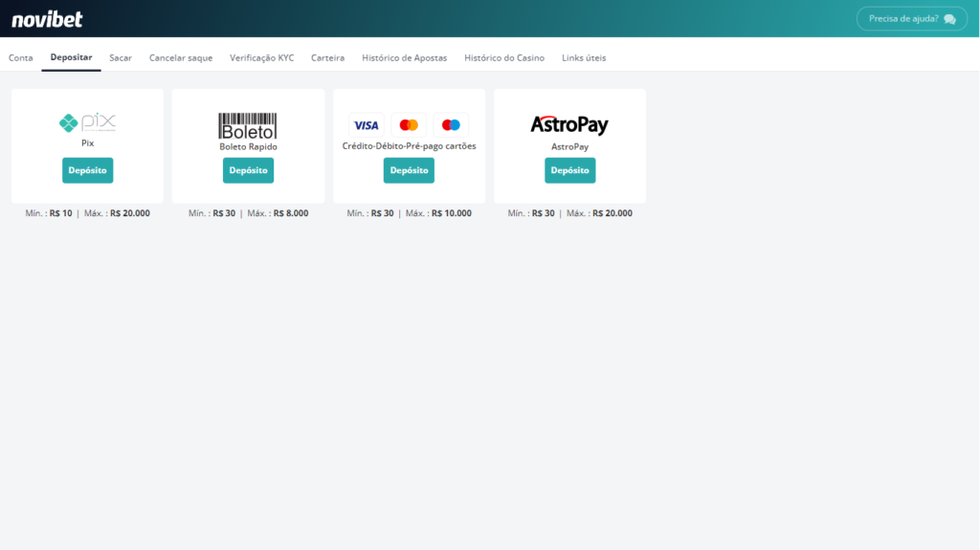This screenshot has width=980, height=550.
Task: Click AstroPay limit Máx. R$ 20.000
Action: [x=599, y=213]
